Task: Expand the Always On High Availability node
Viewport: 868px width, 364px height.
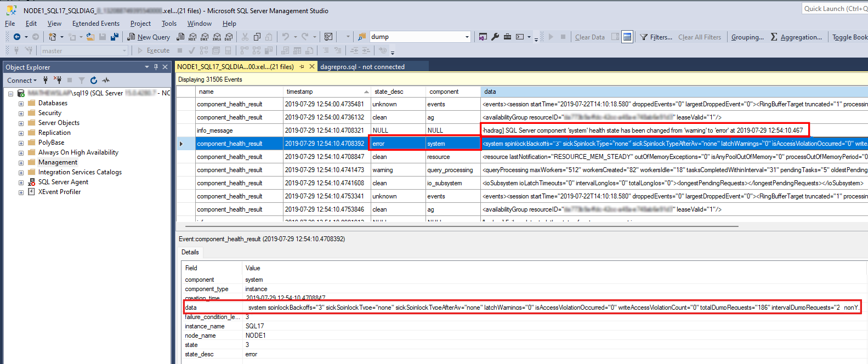Action: coord(21,153)
